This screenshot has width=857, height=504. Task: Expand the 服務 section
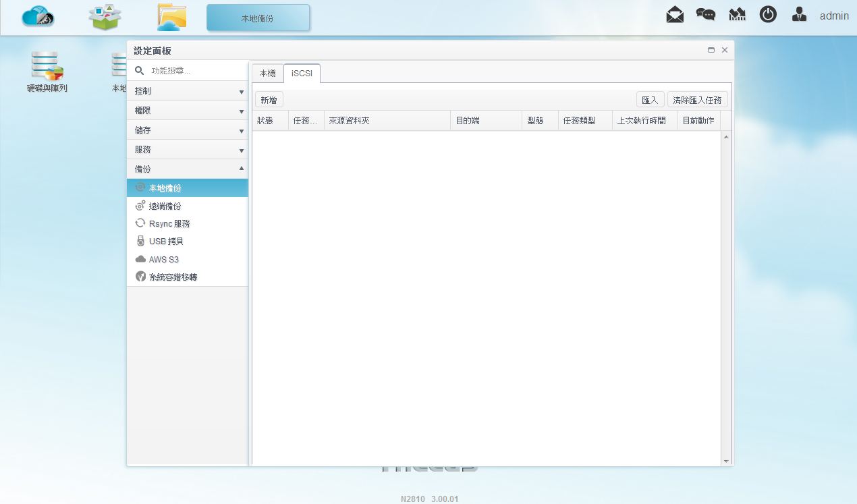click(x=188, y=150)
